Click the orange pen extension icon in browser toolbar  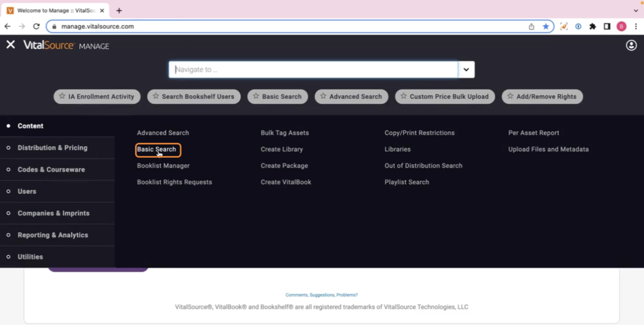pyautogui.click(x=564, y=26)
